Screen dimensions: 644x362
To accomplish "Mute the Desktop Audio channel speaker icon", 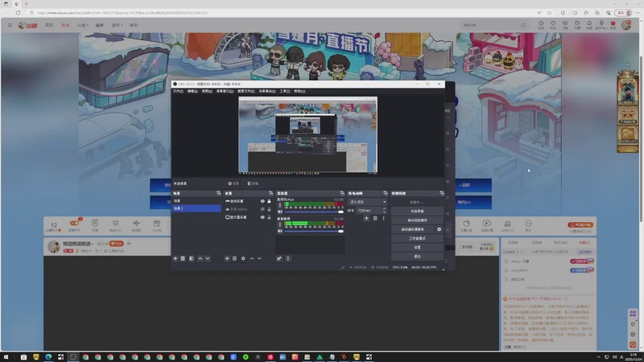I will click(x=280, y=231).
